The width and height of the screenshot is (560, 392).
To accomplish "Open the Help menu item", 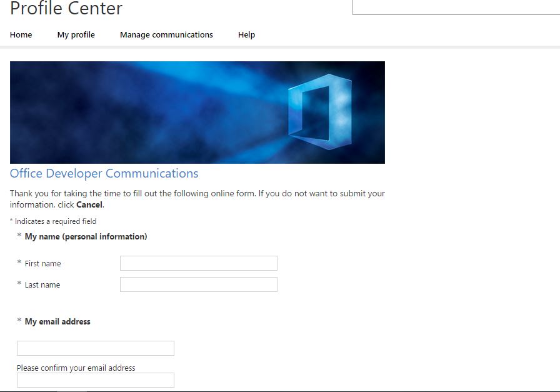I will pos(246,34).
